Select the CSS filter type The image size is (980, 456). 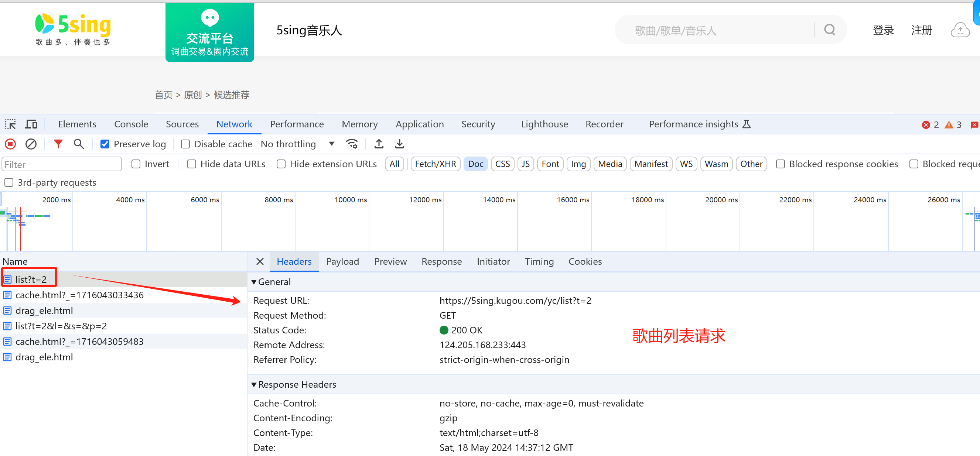(502, 164)
